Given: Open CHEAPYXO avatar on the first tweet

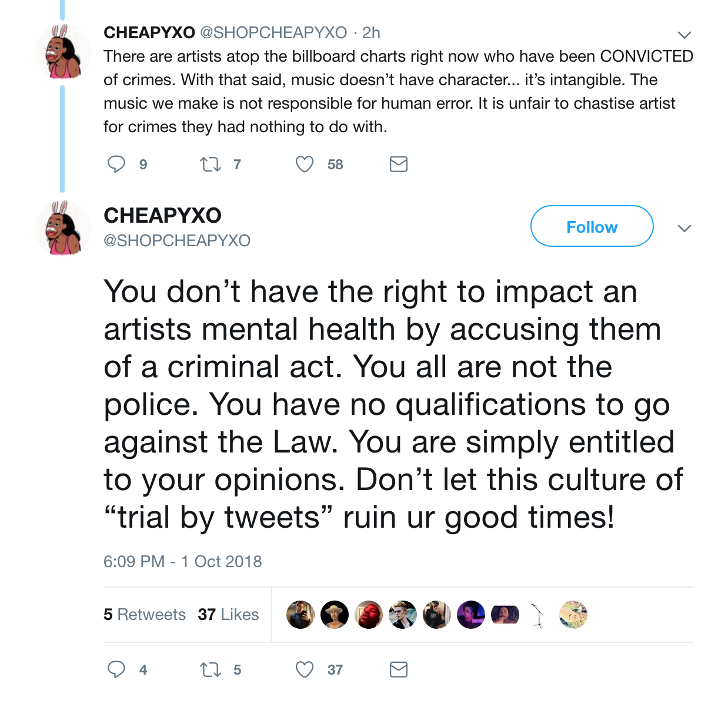Looking at the screenshot, I should pyautogui.click(x=63, y=52).
